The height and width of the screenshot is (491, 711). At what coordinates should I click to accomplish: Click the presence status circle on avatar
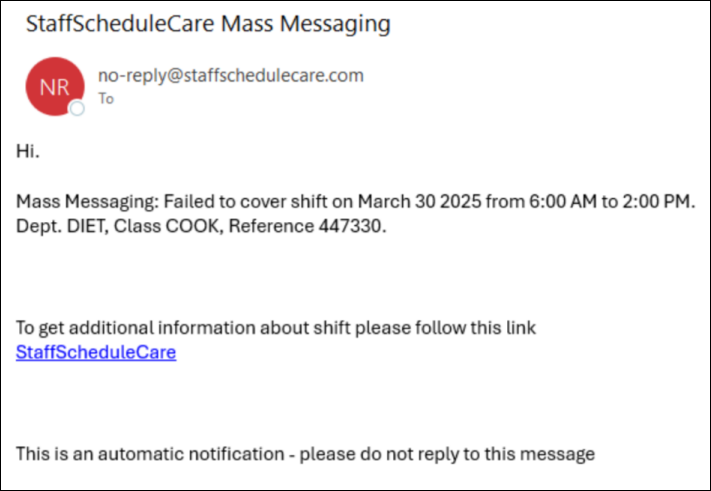pyautogui.click(x=77, y=108)
